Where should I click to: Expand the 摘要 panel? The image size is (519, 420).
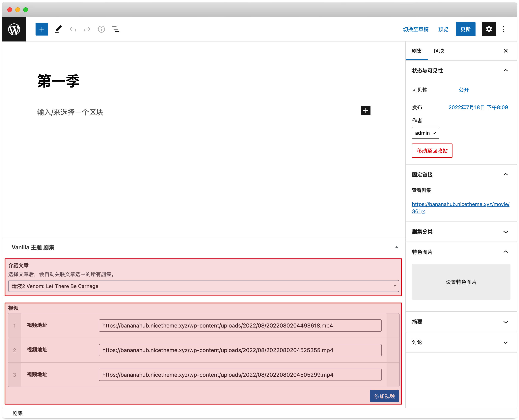(x=461, y=322)
